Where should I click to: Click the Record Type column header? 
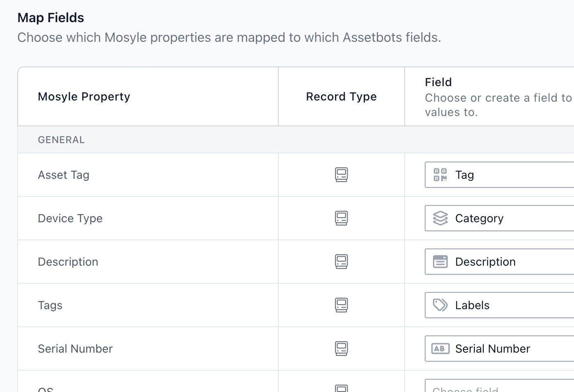pyautogui.click(x=341, y=96)
